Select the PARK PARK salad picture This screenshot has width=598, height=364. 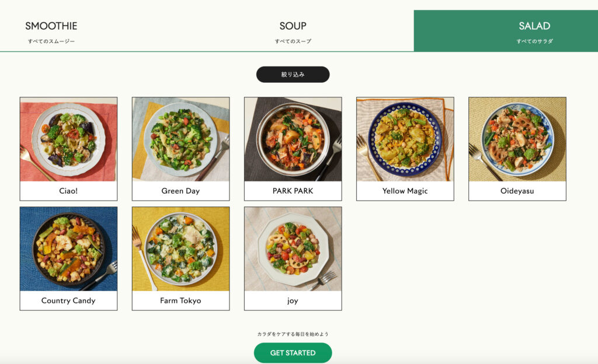[293, 139]
